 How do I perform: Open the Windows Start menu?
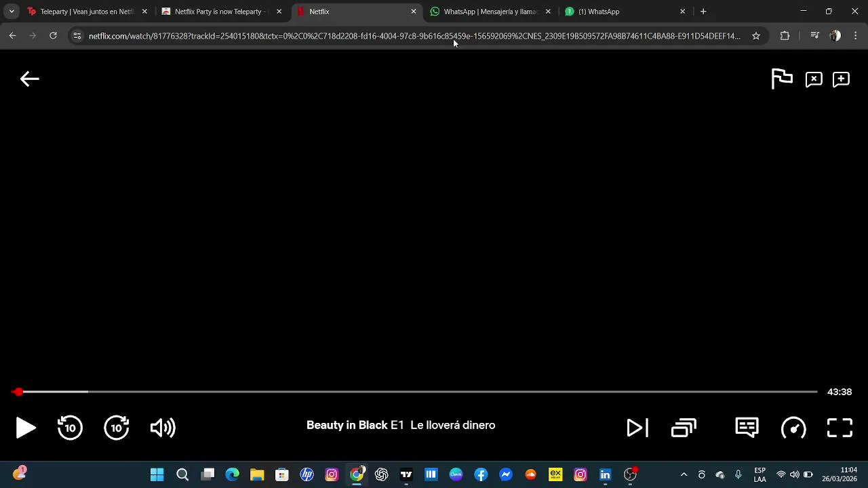point(157,474)
